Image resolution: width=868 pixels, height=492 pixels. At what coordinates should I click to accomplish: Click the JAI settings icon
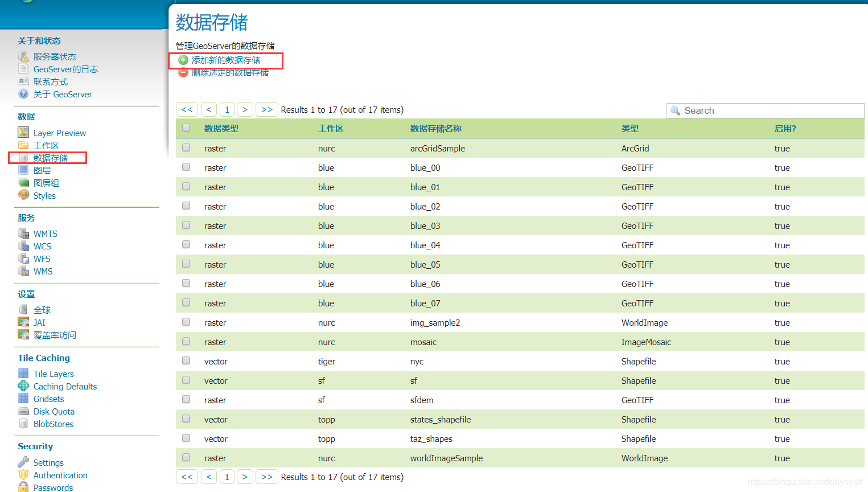(x=23, y=322)
